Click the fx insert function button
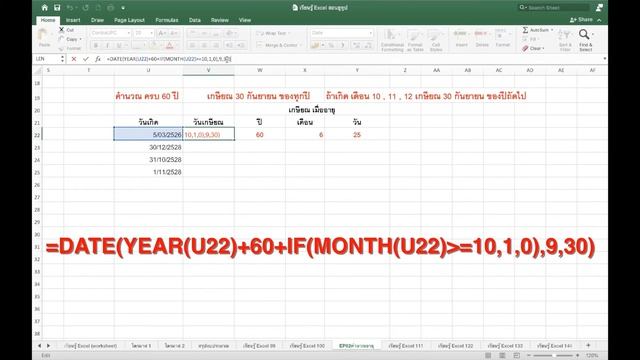Image resolution: width=640 pixels, height=360 pixels. (98, 59)
